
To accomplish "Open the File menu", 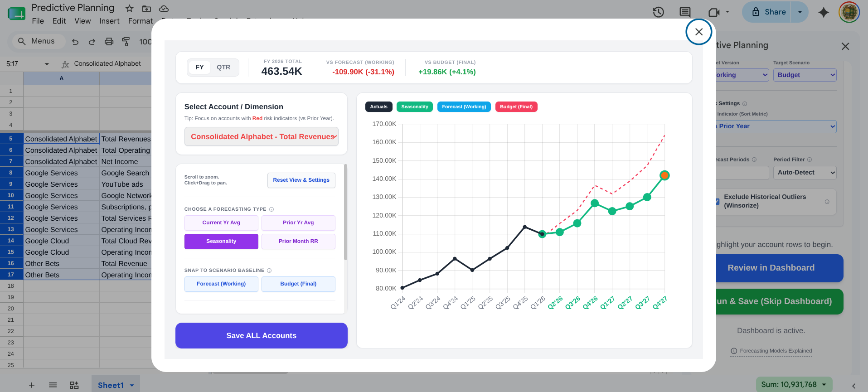I will point(38,21).
